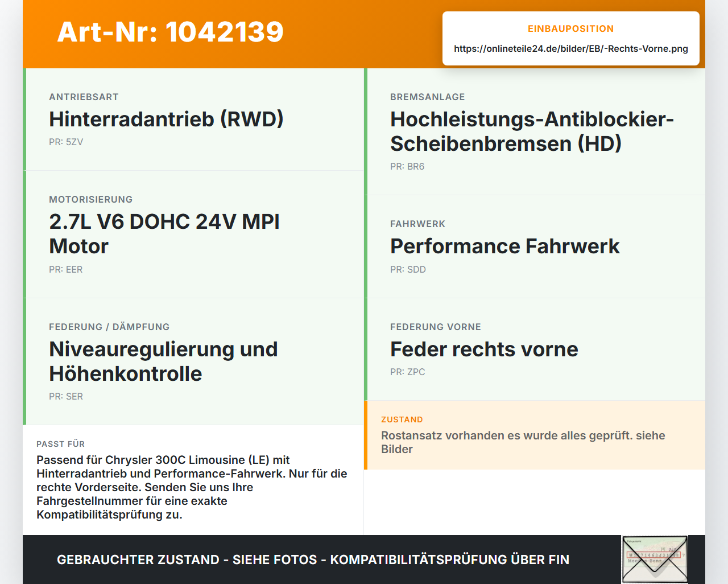Image resolution: width=728 pixels, height=584 pixels.
Task: Click the MOTORISIERUNG label
Action: (x=91, y=199)
